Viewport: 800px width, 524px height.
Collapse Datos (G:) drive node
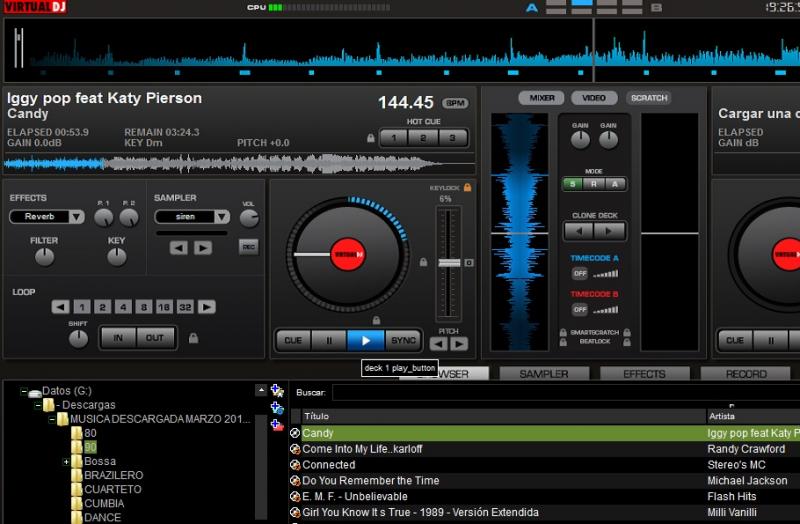[23, 391]
